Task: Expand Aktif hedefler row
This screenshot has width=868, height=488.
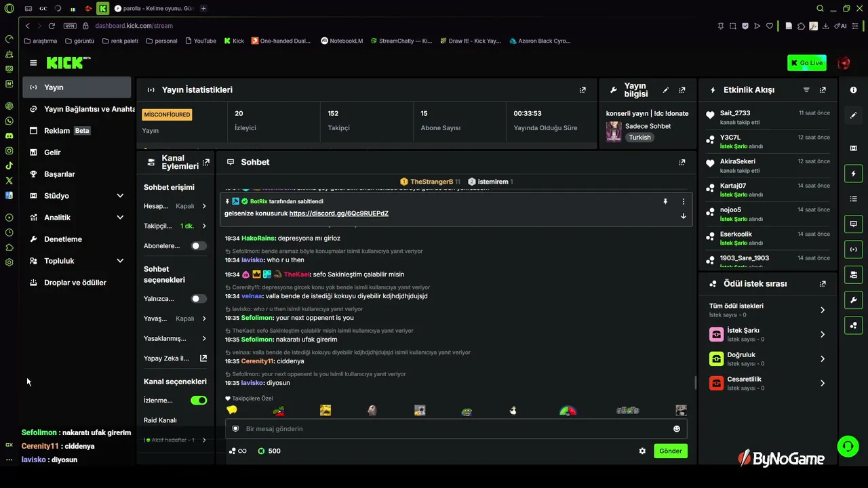Action: click(176, 440)
